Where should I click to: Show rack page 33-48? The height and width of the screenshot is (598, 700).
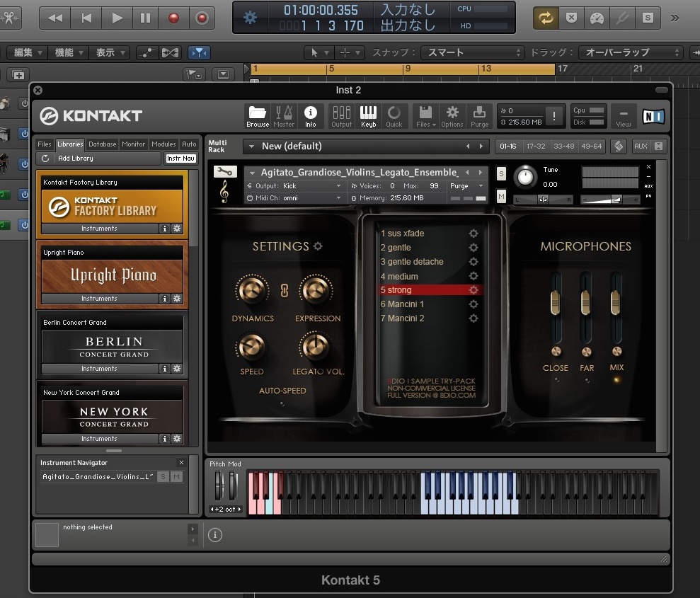(x=564, y=146)
